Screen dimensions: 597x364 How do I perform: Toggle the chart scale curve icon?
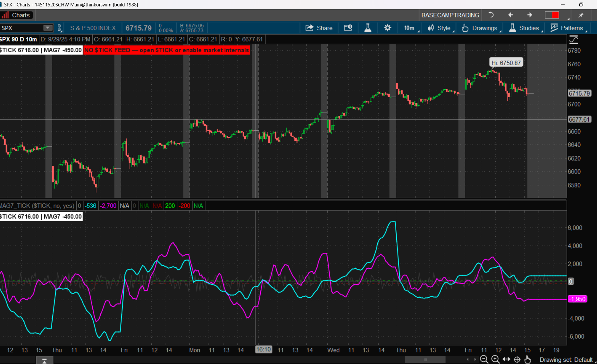573,40
